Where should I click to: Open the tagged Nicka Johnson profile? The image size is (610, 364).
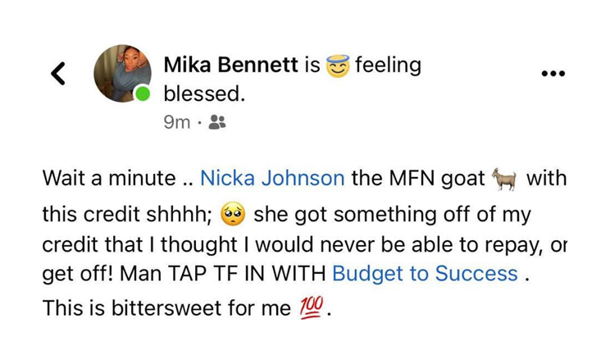(272, 178)
